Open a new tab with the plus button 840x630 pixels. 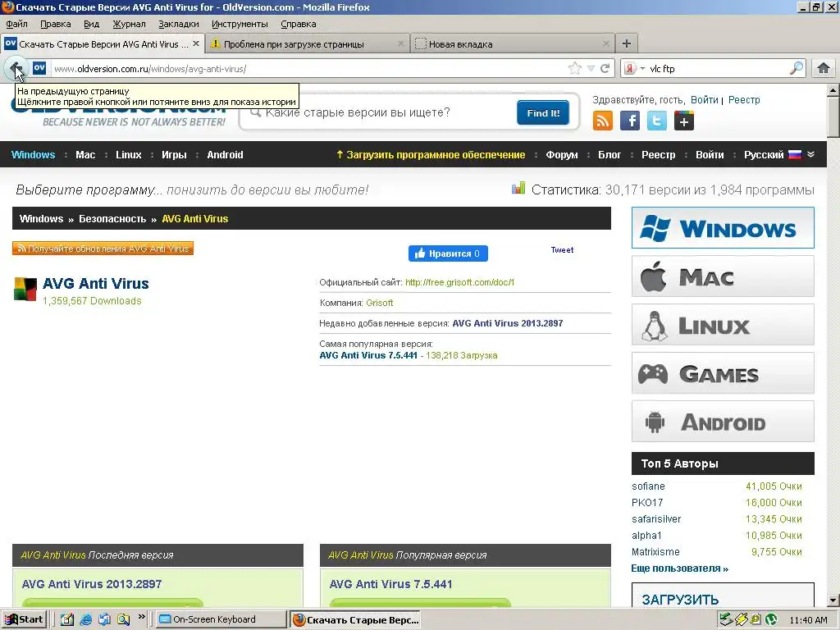pyautogui.click(x=626, y=43)
